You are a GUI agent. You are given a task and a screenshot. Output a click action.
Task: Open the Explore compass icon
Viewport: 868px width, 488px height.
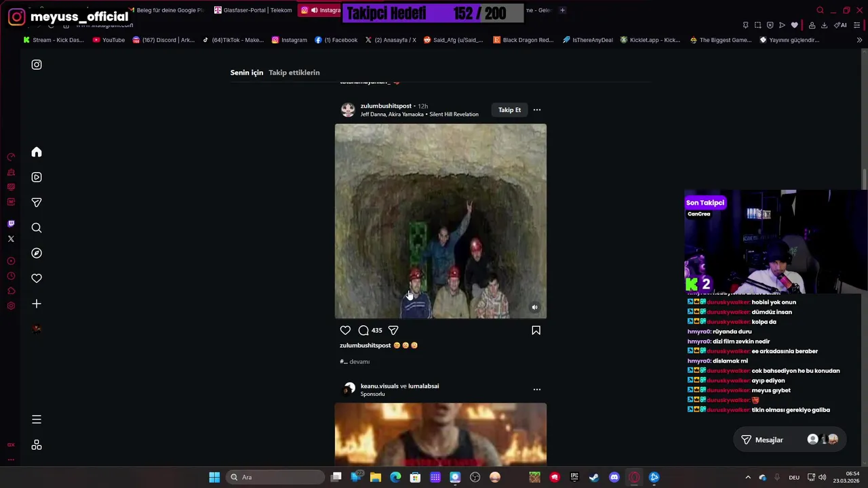pos(37,253)
